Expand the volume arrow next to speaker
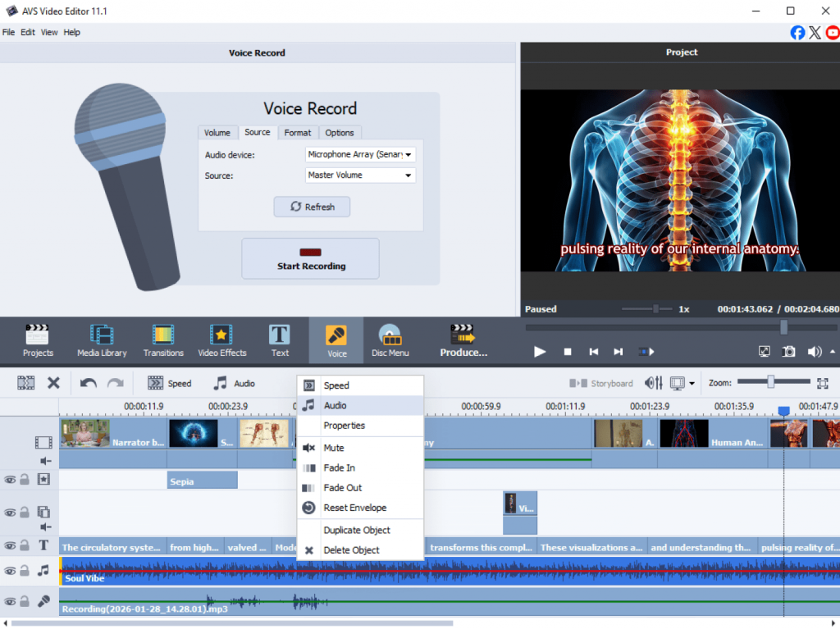 point(833,351)
